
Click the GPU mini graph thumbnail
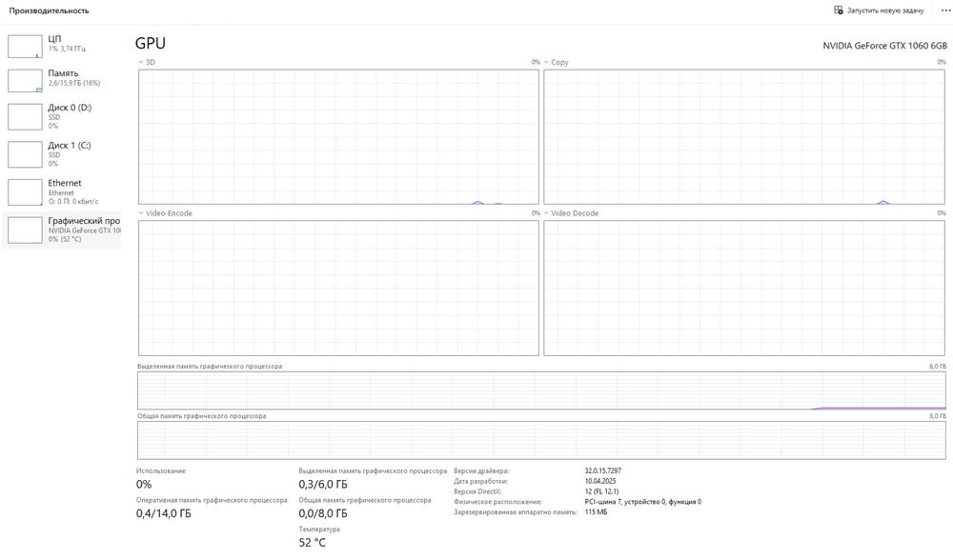[25, 230]
